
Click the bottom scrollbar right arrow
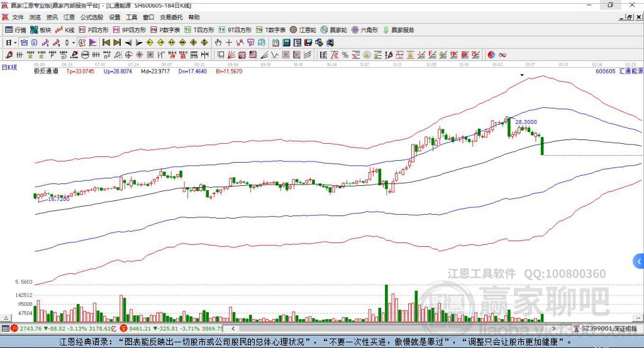[553, 329]
